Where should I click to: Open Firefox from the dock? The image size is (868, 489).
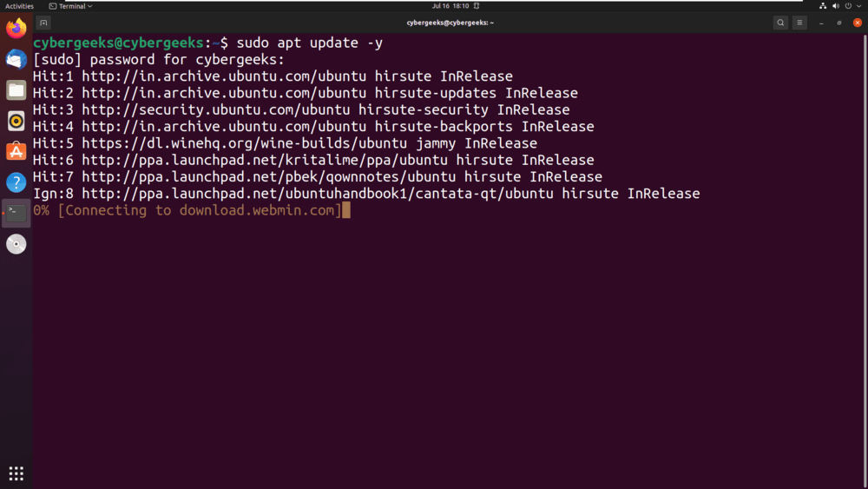click(x=16, y=29)
